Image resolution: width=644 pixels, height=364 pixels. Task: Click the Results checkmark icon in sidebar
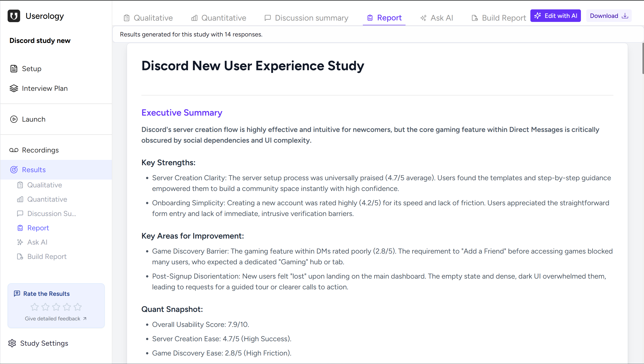(x=14, y=169)
